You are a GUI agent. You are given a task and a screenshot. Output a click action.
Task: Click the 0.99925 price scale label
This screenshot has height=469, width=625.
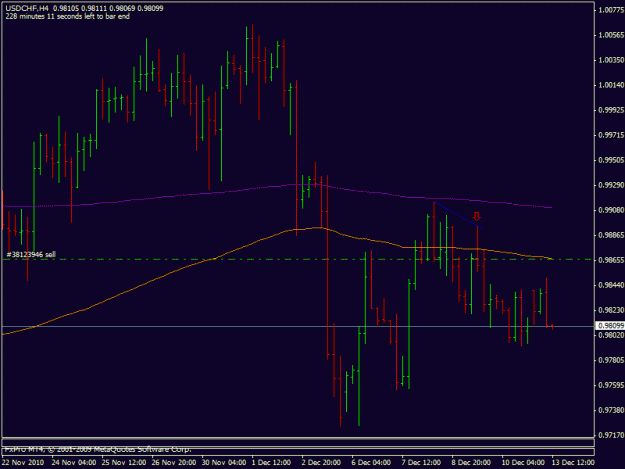click(x=611, y=110)
